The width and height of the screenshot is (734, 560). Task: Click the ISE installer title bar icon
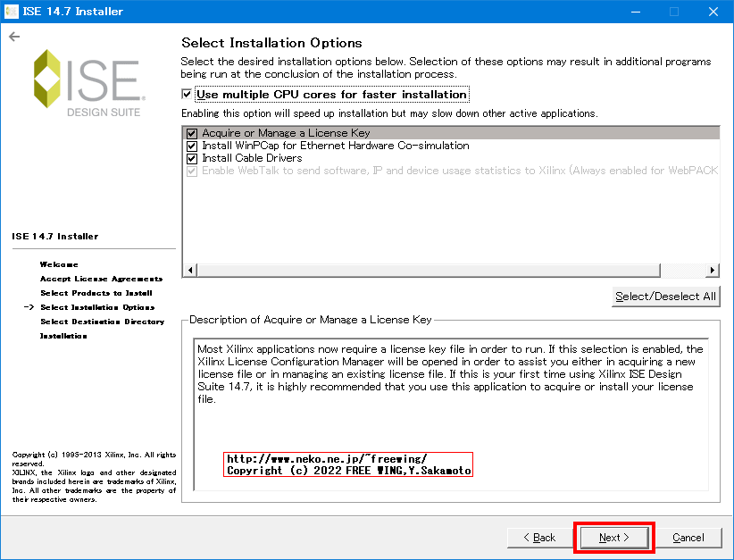click(11, 12)
